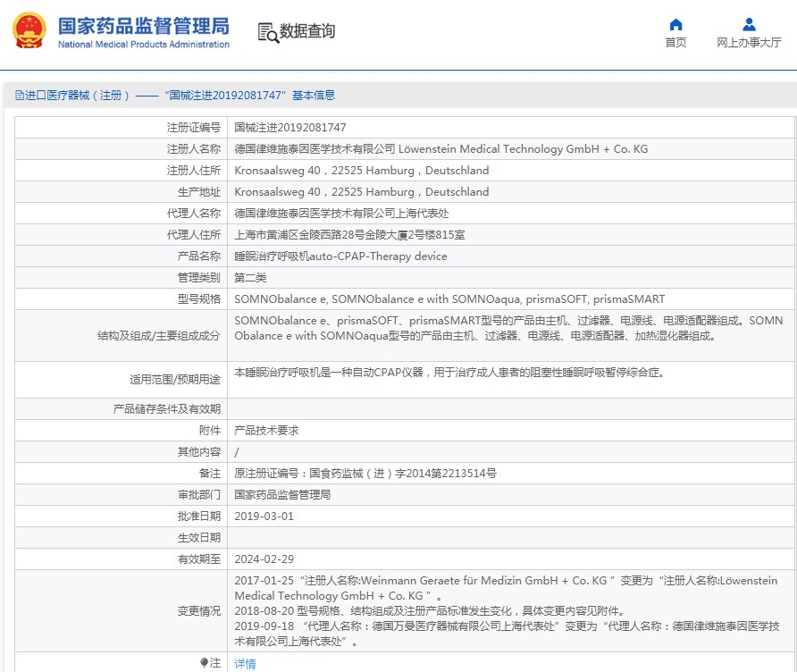Go to 首页 via the house icon
The width and height of the screenshot is (797, 672).
[x=675, y=24]
